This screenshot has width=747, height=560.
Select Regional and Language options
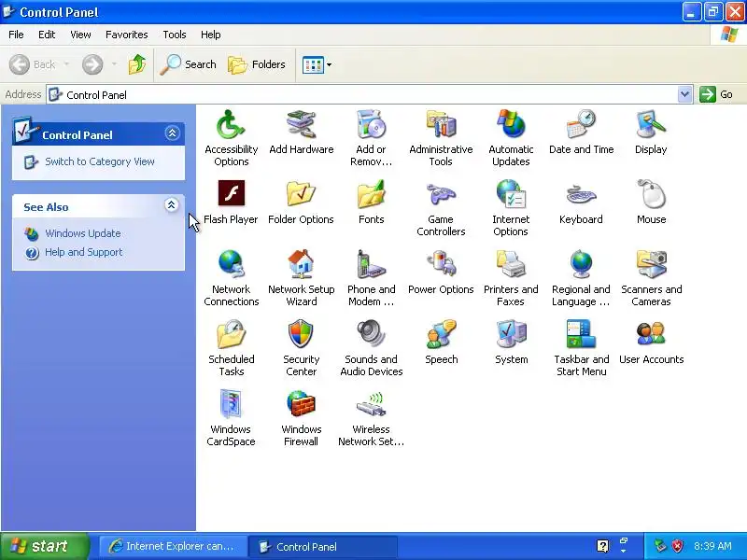coord(581,278)
